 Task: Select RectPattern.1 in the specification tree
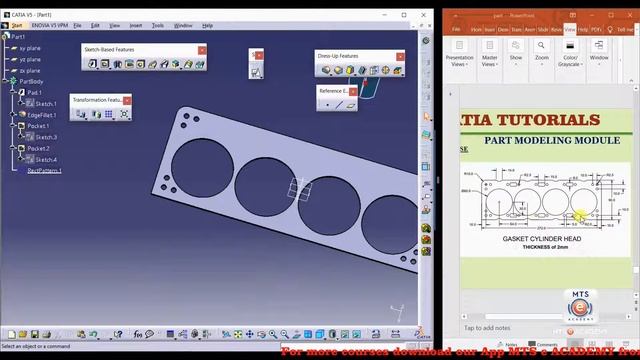point(44,171)
